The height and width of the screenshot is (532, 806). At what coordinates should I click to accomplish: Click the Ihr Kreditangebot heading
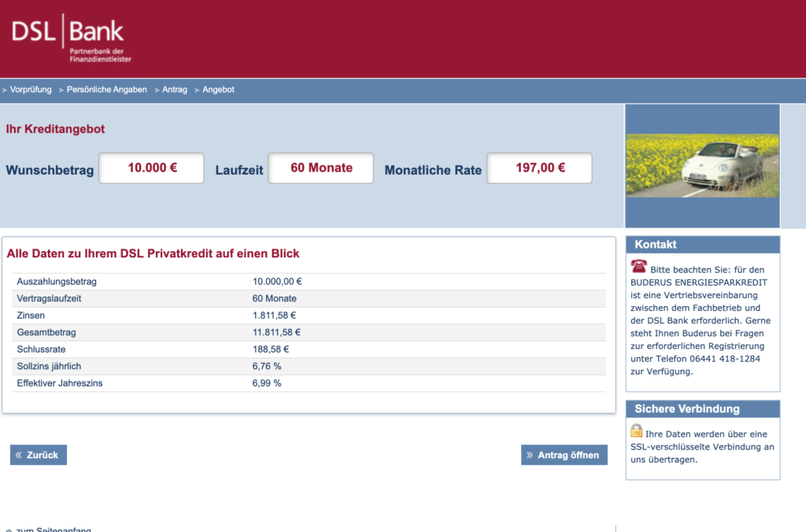tap(55, 129)
